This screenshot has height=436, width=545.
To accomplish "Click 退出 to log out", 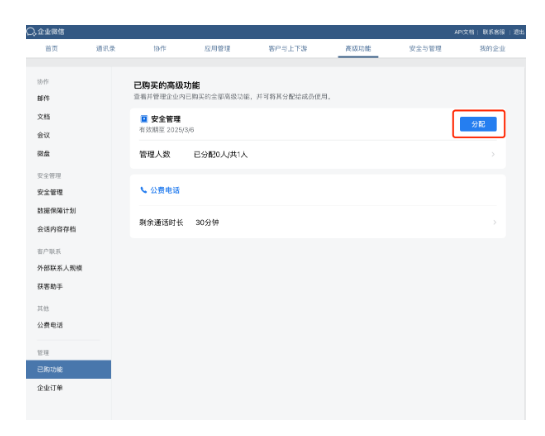I will pyautogui.click(x=519, y=32).
